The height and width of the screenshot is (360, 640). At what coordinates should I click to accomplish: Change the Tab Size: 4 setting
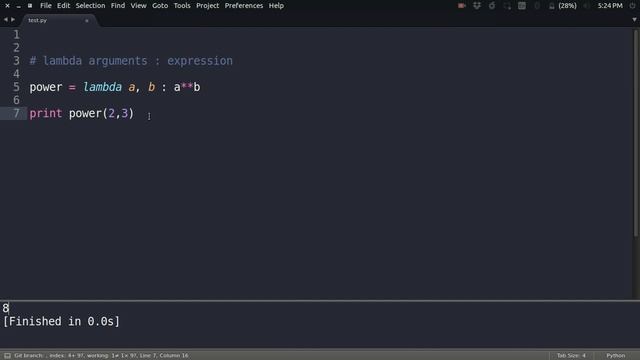[571, 356]
